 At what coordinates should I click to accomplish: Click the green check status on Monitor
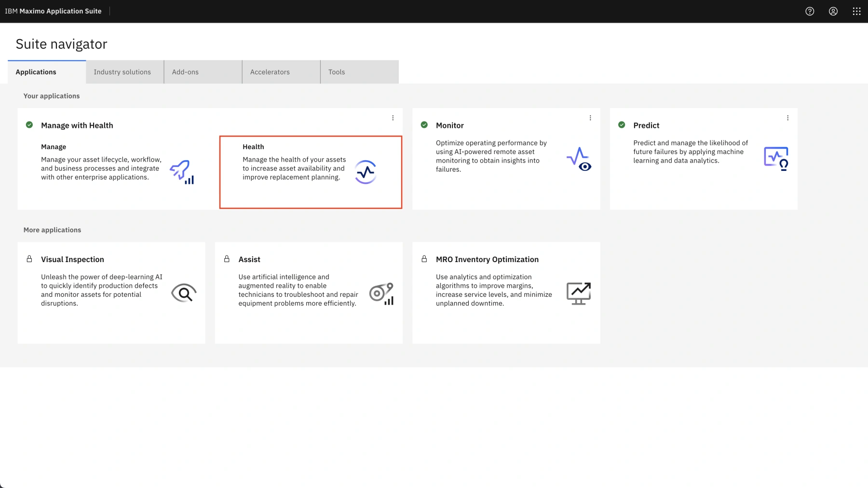pos(424,125)
